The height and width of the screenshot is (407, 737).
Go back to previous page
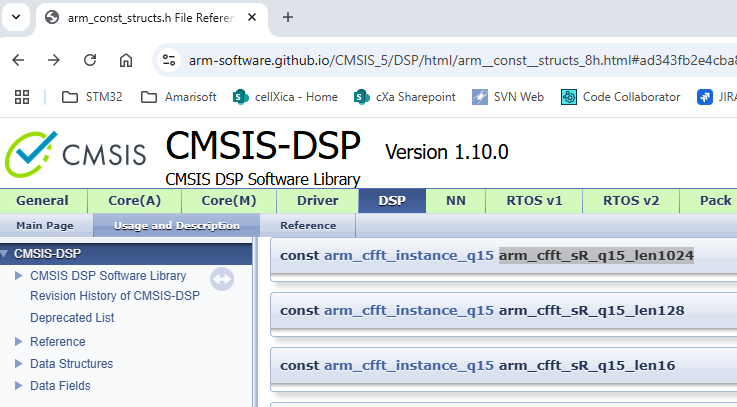(x=18, y=60)
